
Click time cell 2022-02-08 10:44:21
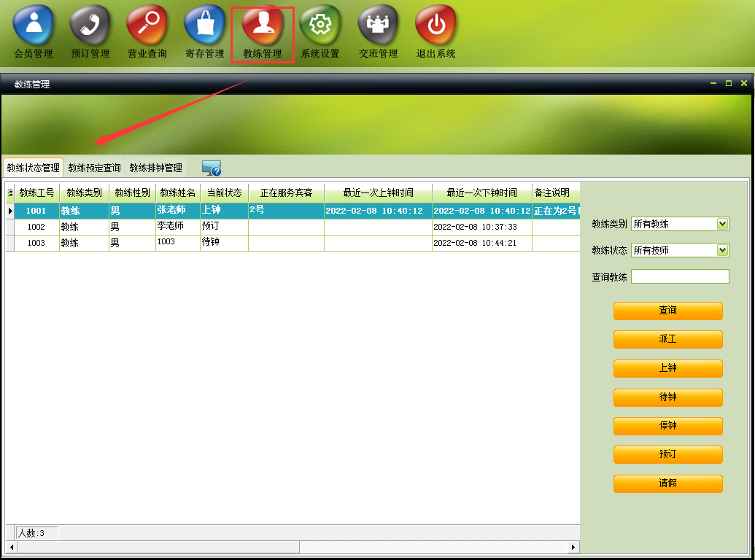point(482,243)
